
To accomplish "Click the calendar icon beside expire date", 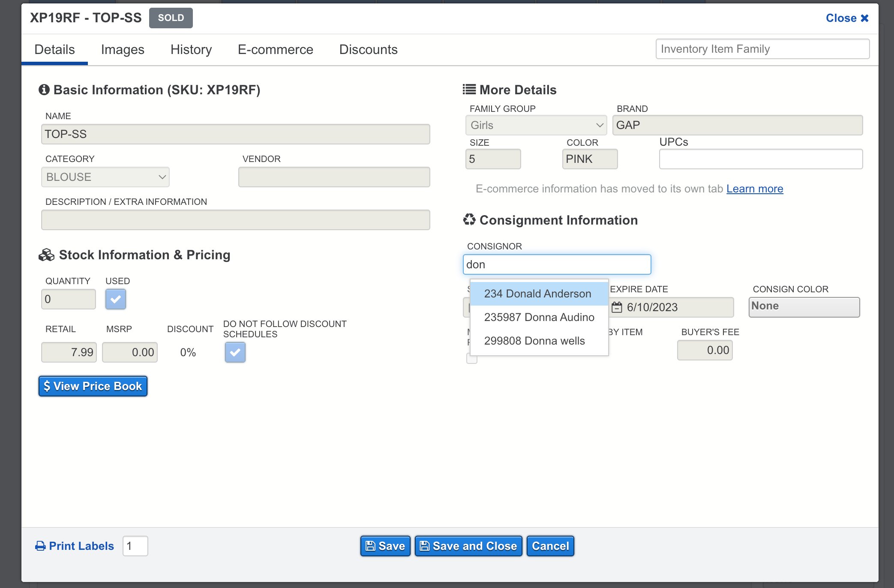I will [x=617, y=307].
